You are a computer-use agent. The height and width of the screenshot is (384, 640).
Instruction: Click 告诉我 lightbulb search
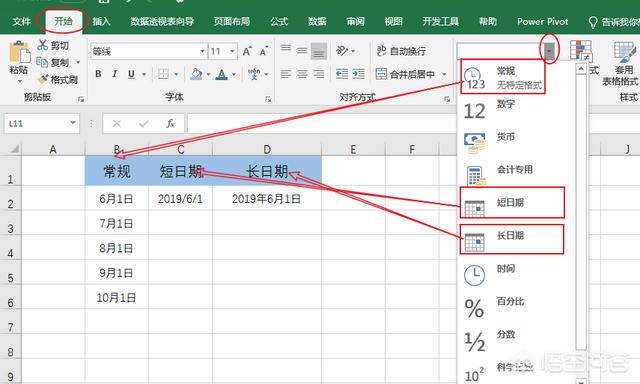(x=613, y=22)
